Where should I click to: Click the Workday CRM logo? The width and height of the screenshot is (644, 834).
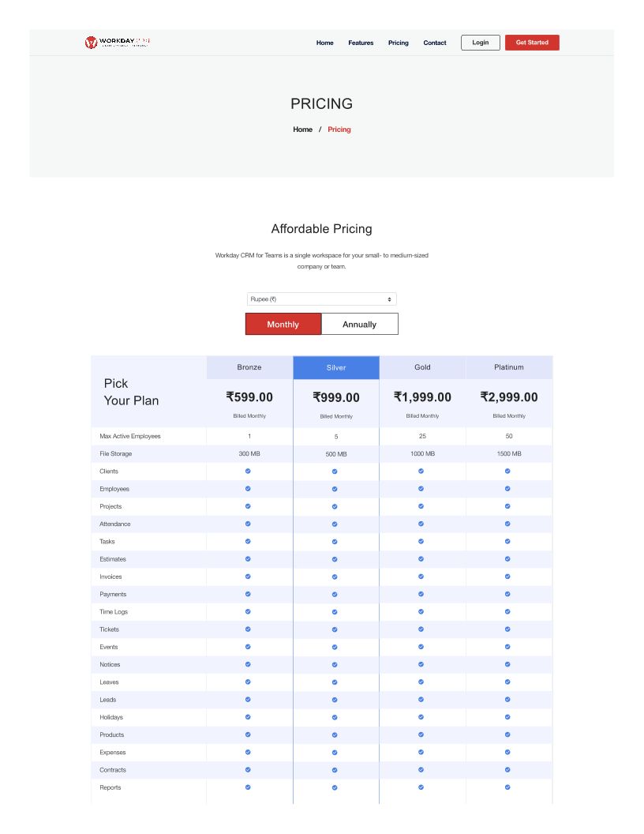coord(117,42)
